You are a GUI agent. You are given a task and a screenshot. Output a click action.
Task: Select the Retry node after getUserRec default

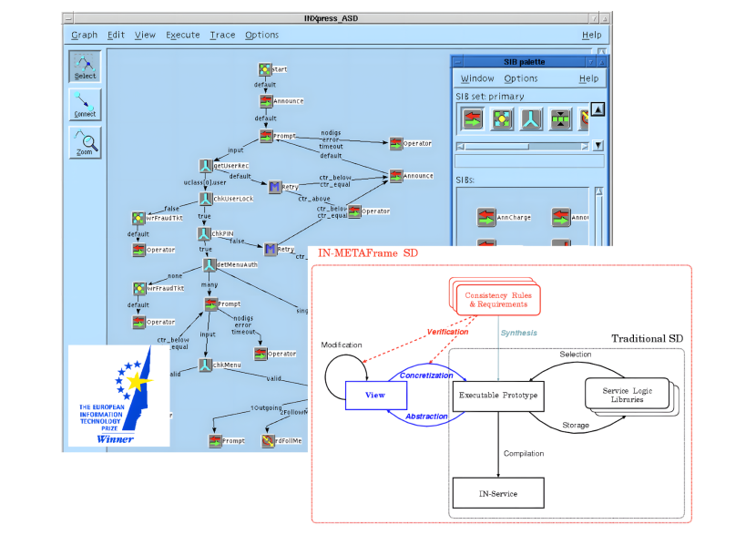(274, 186)
